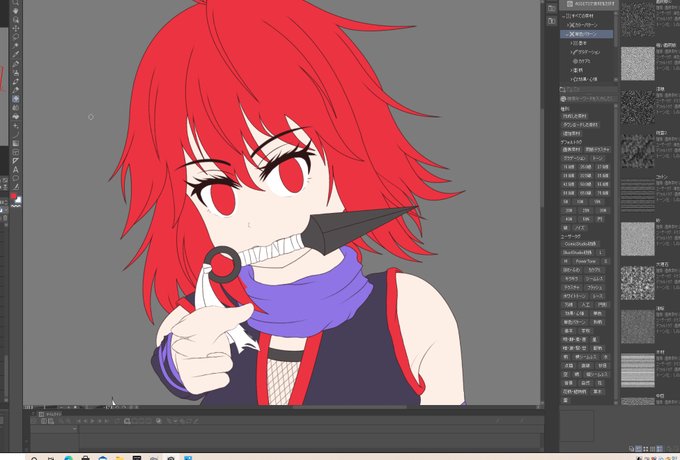Select the Auto select magic wand tool
The height and width of the screenshot is (460, 680).
16,46
